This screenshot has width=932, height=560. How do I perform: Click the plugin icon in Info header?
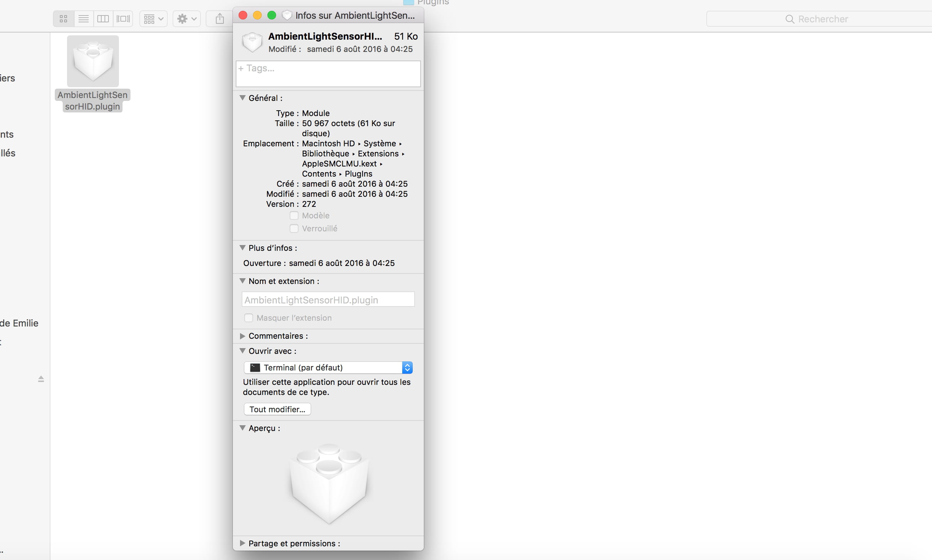(252, 42)
